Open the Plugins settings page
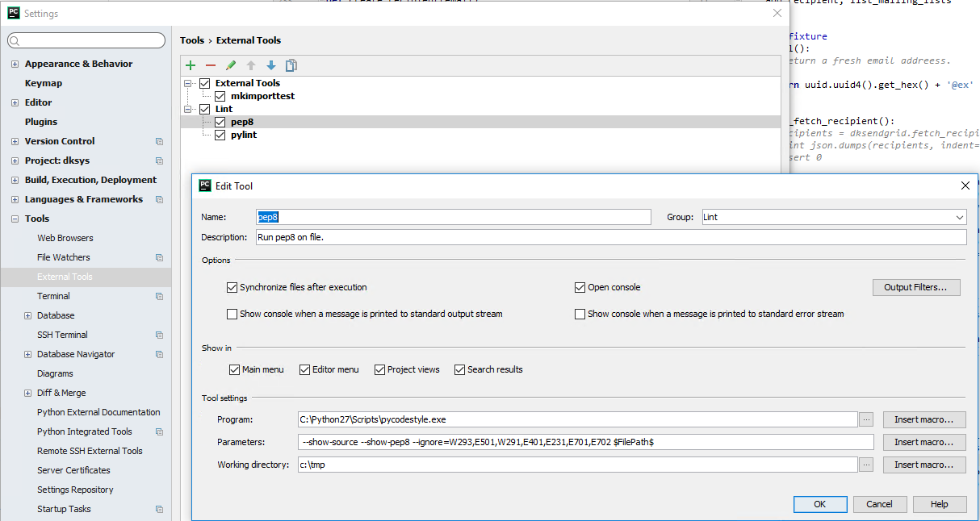This screenshot has width=980, height=521. click(x=41, y=122)
